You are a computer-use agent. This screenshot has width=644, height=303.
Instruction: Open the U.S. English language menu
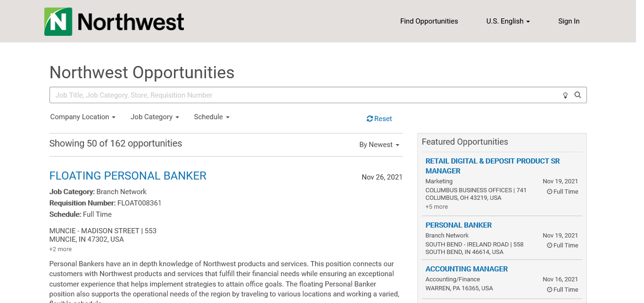point(508,21)
